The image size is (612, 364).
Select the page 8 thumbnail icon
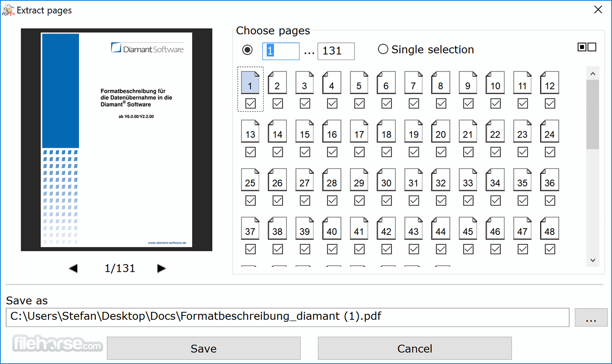441,82
